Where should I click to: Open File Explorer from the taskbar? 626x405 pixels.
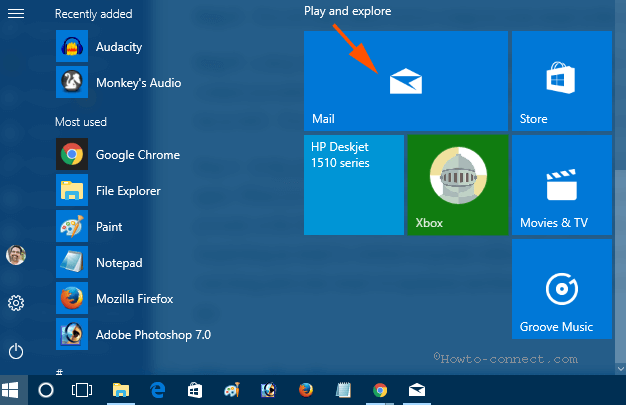121,390
